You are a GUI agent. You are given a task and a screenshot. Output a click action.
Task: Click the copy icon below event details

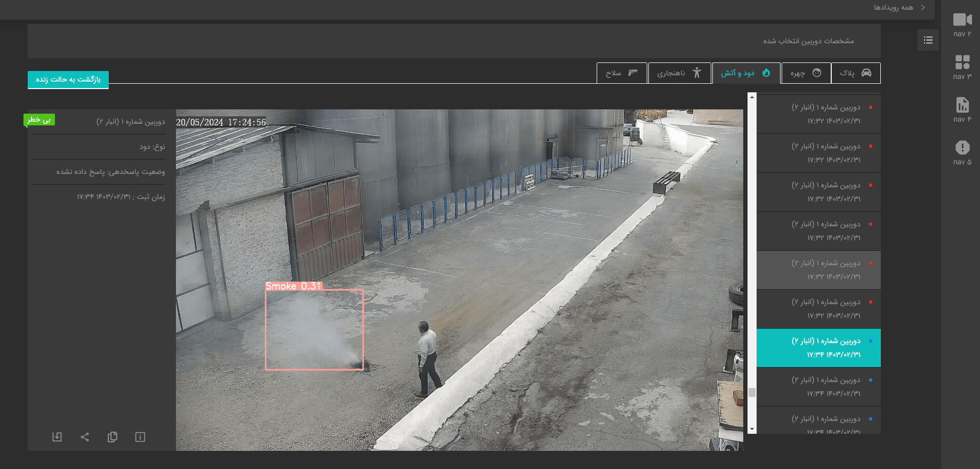click(x=113, y=437)
